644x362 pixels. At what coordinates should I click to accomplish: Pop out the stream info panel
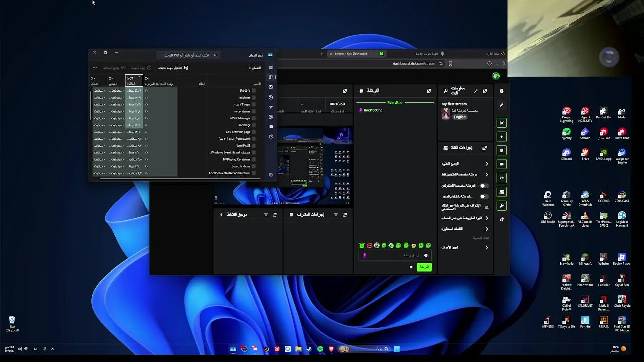tap(485, 91)
